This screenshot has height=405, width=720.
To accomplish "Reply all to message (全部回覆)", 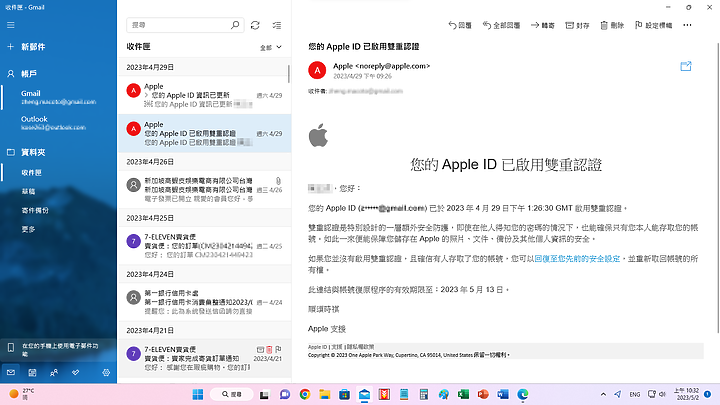I will [x=501, y=25].
